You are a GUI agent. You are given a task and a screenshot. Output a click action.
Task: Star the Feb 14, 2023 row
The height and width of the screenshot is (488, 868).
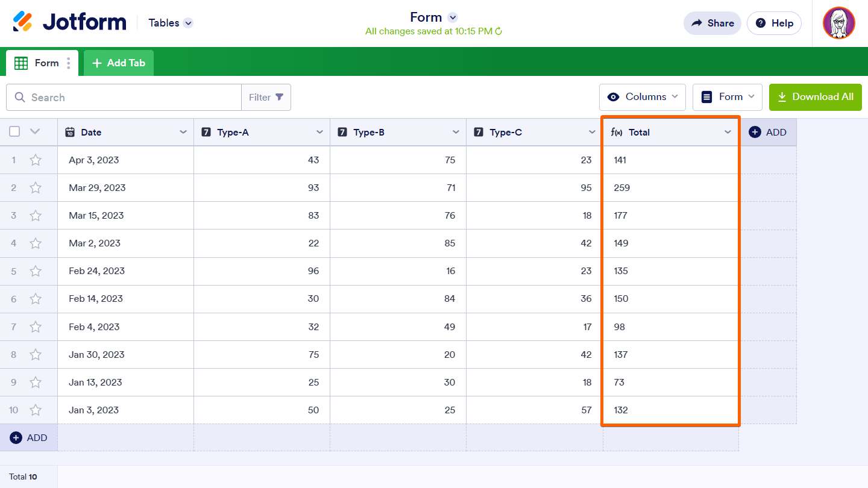click(x=36, y=299)
